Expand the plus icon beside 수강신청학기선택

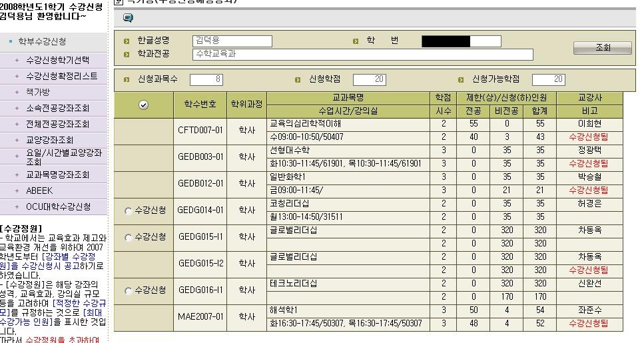pos(17,60)
